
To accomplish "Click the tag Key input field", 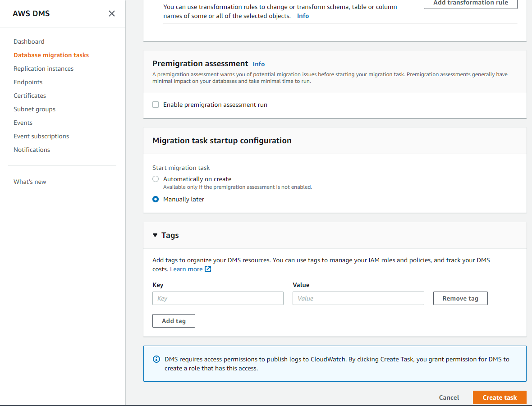I will tap(218, 298).
